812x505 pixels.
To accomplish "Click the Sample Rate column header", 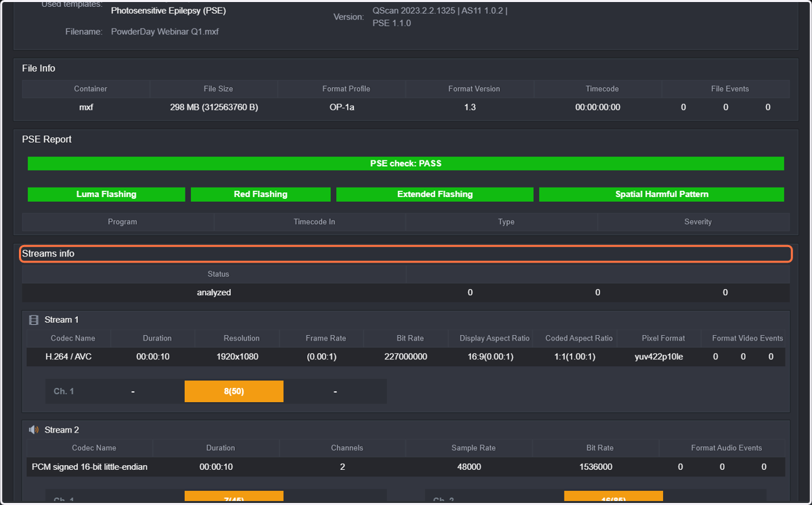I will [x=474, y=447].
